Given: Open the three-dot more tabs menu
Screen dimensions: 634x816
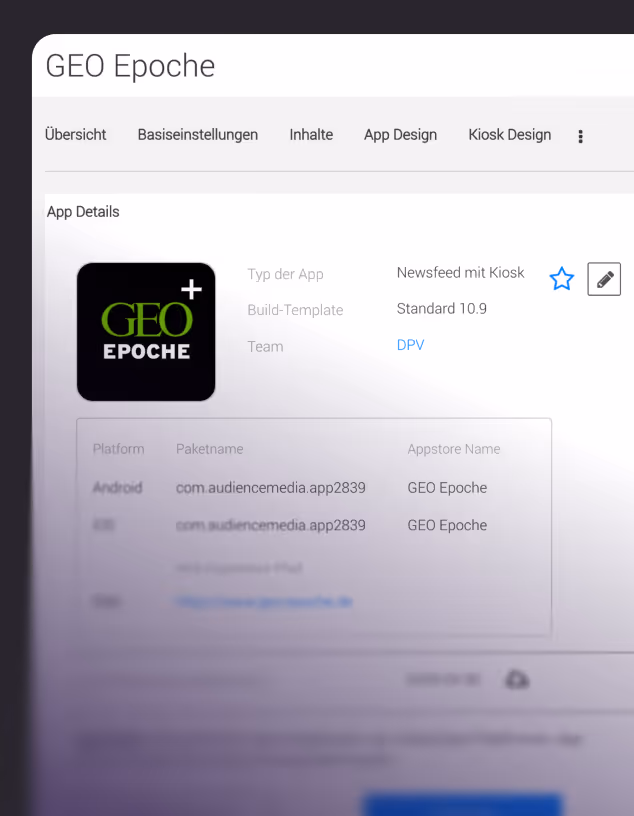Looking at the screenshot, I should pyautogui.click(x=580, y=136).
